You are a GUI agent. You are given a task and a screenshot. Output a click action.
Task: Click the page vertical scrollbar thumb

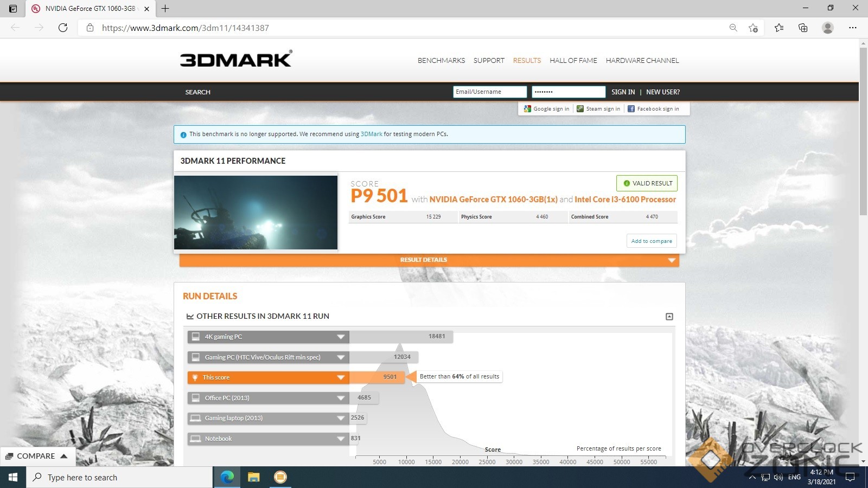863,131
